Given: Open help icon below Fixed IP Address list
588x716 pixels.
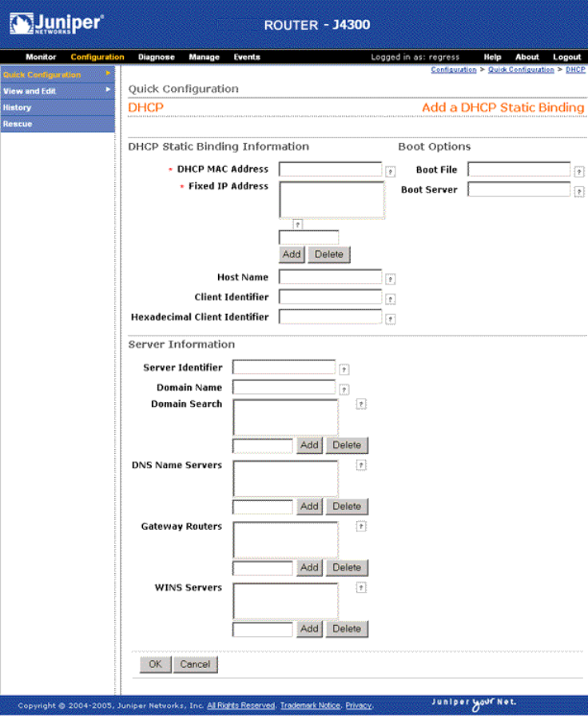Looking at the screenshot, I should (x=298, y=225).
